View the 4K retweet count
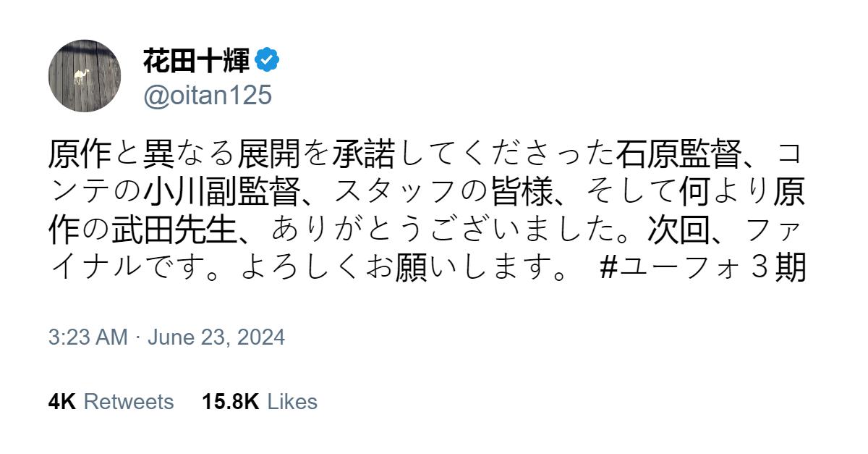This screenshot has width=868, height=454. (62, 402)
